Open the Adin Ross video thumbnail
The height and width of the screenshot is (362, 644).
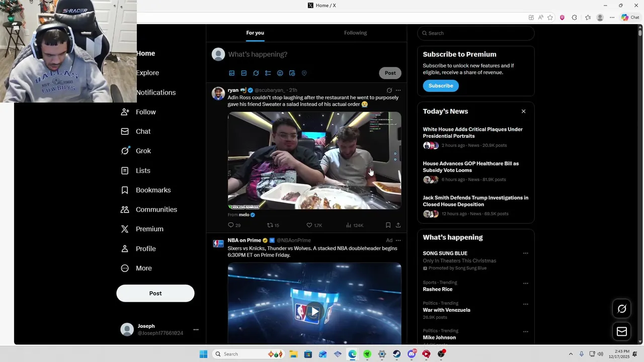click(314, 160)
